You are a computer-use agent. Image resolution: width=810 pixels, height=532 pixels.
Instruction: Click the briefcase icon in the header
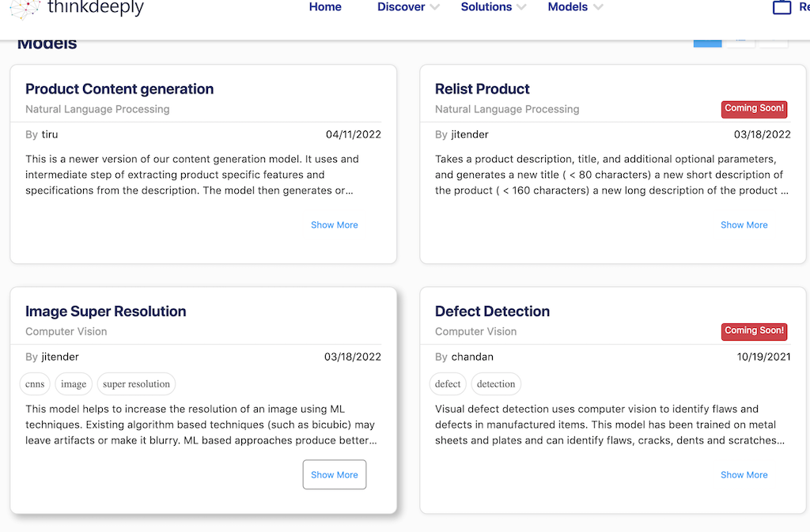782,8
